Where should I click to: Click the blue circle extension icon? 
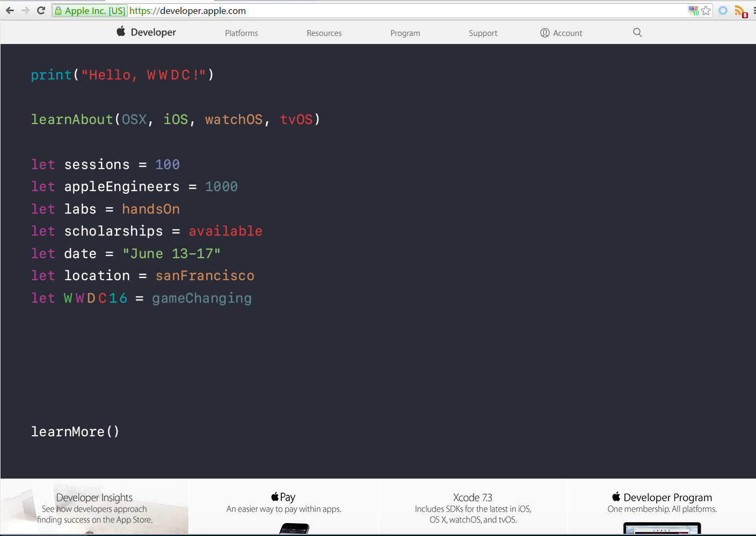click(x=723, y=11)
